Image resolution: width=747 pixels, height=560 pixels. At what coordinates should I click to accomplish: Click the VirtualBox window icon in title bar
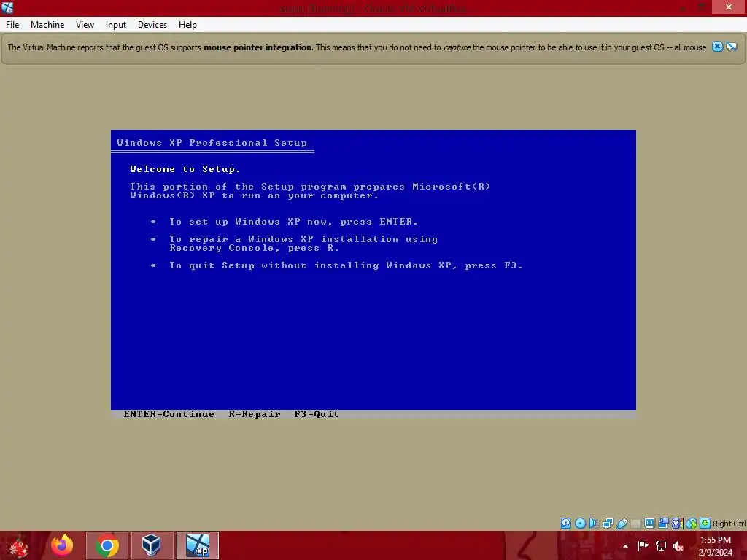coord(7,7)
